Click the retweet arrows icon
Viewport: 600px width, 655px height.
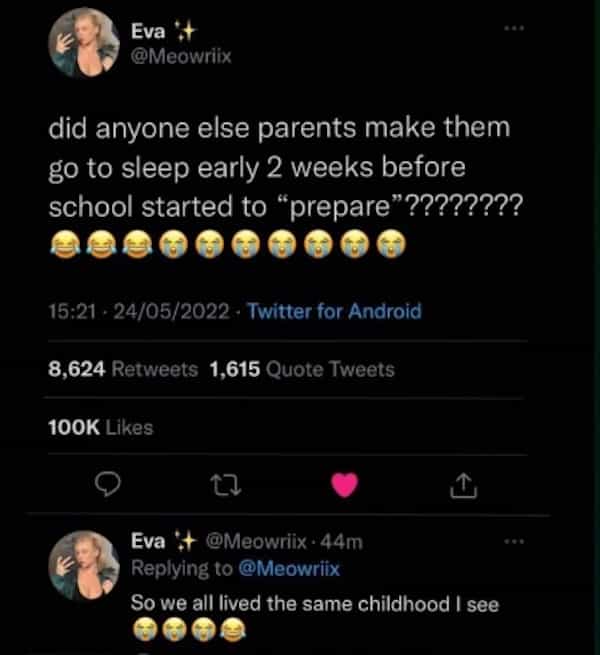pyautogui.click(x=227, y=485)
